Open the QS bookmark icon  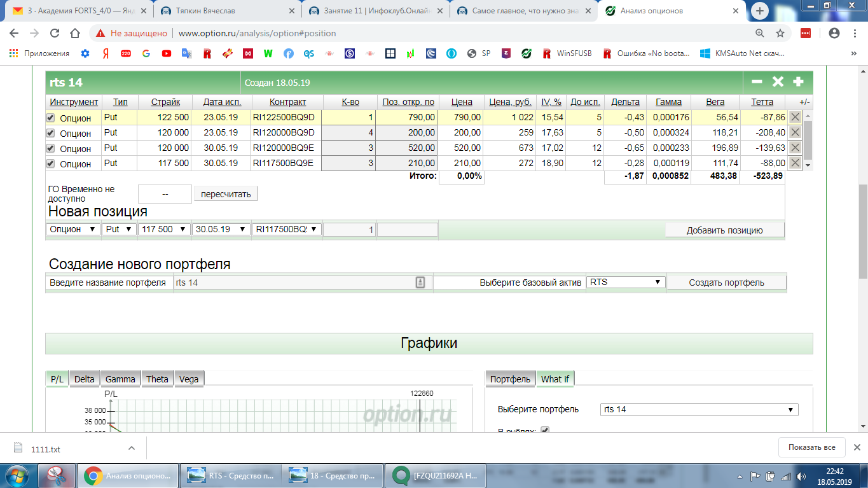309,53
